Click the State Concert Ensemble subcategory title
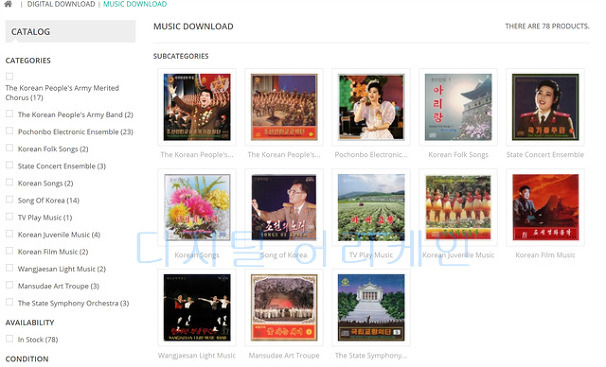 click(x=545, y=155)
